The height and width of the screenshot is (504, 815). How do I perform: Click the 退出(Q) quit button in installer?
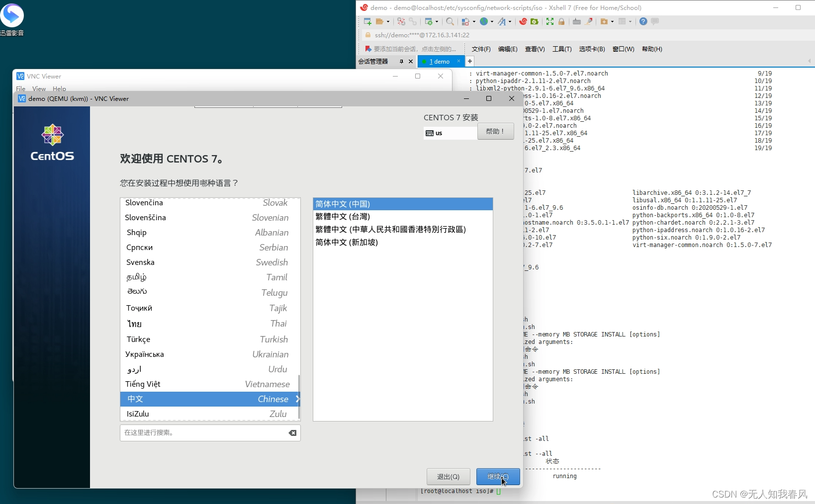448,477
